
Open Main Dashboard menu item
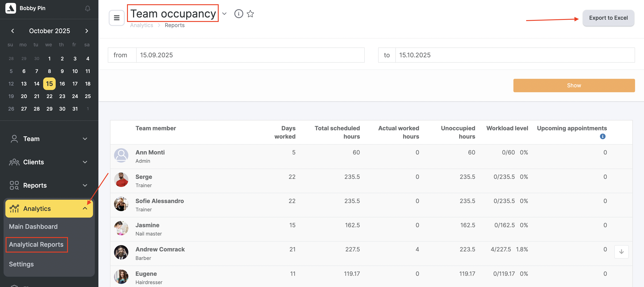click(33, 227)
